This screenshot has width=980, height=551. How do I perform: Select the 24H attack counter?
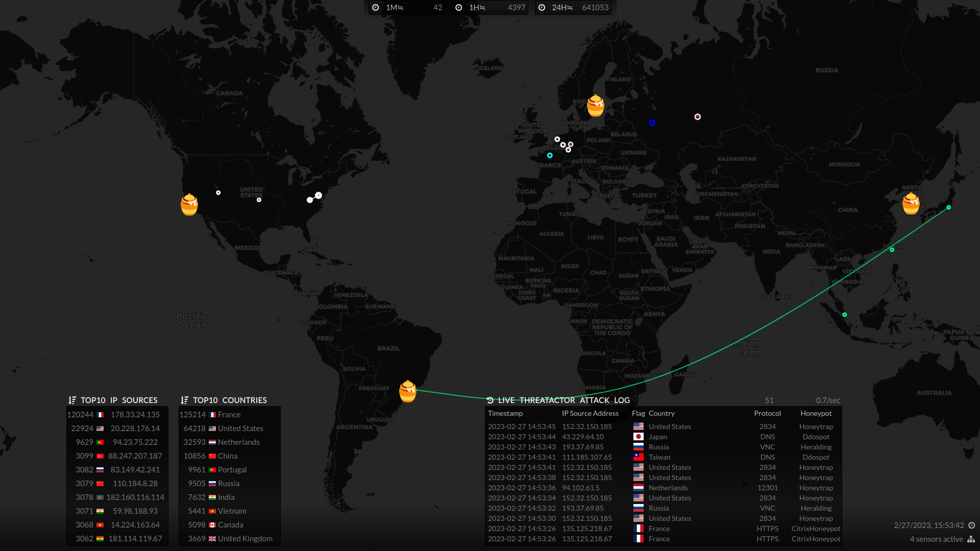pos(574,8)
